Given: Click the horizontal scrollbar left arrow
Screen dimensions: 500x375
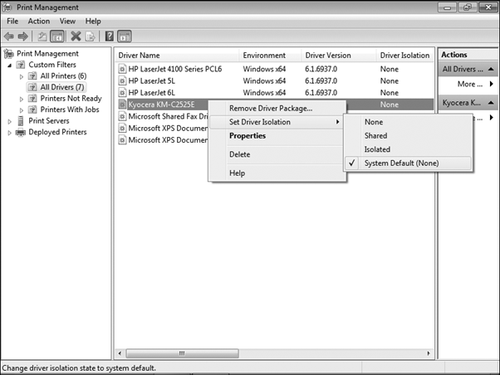Looking at the screenshot, I should click(120, 353).
